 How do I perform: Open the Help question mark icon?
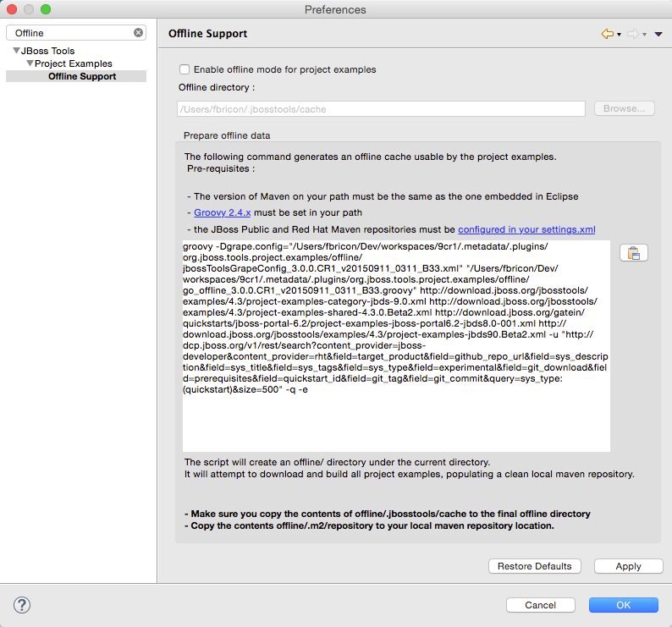(22, 605)
